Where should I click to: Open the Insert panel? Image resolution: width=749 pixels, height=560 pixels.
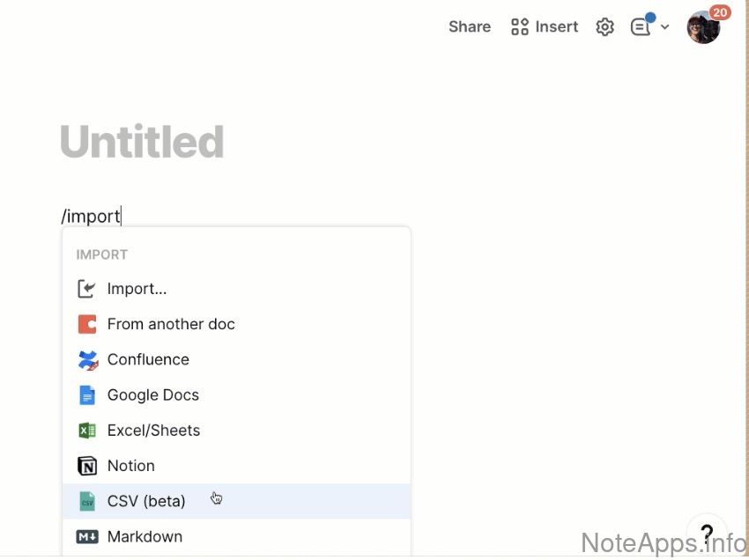click(x=545, y=27)
